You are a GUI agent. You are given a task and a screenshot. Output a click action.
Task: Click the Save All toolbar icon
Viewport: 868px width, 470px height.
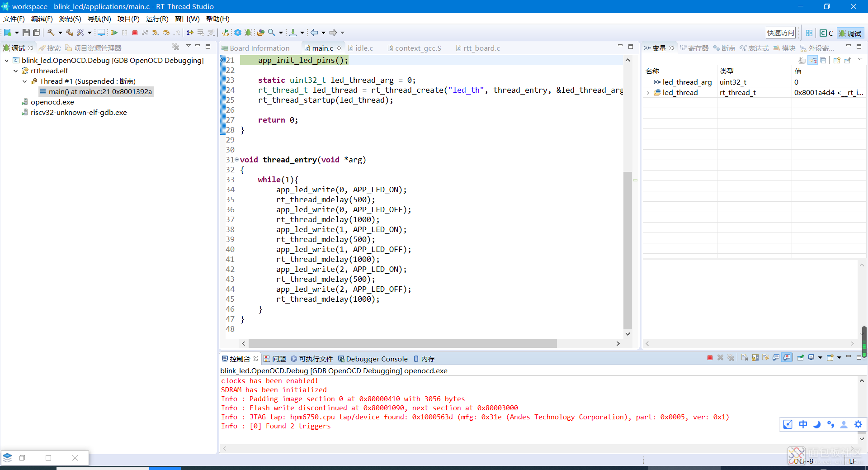(x=37, y=33)
